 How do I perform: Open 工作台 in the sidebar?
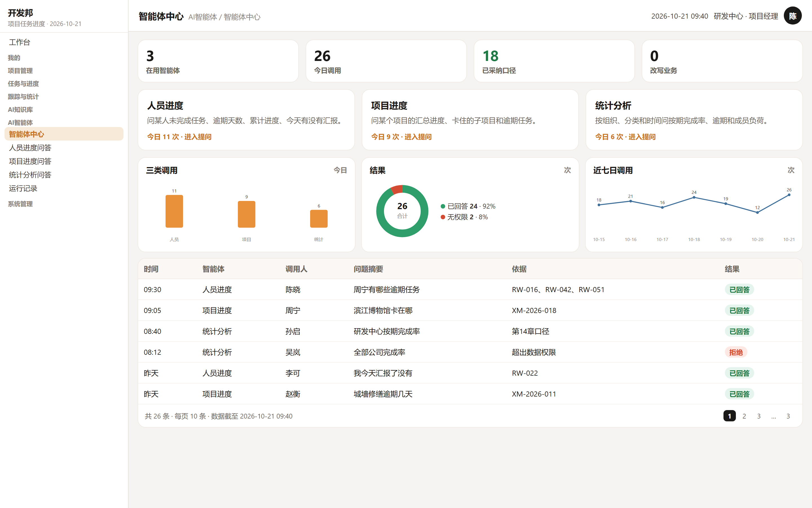pyautogui.click(x=64, y=42)
